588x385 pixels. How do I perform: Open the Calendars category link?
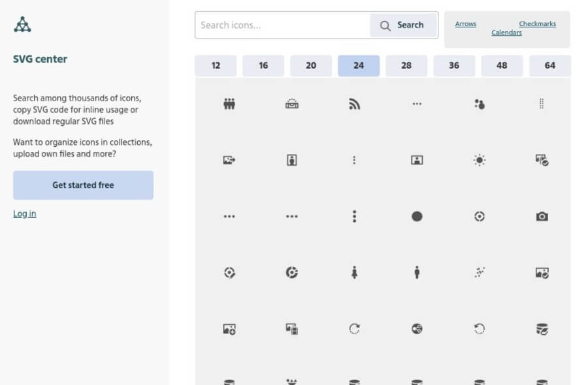(x=506, y=33)
